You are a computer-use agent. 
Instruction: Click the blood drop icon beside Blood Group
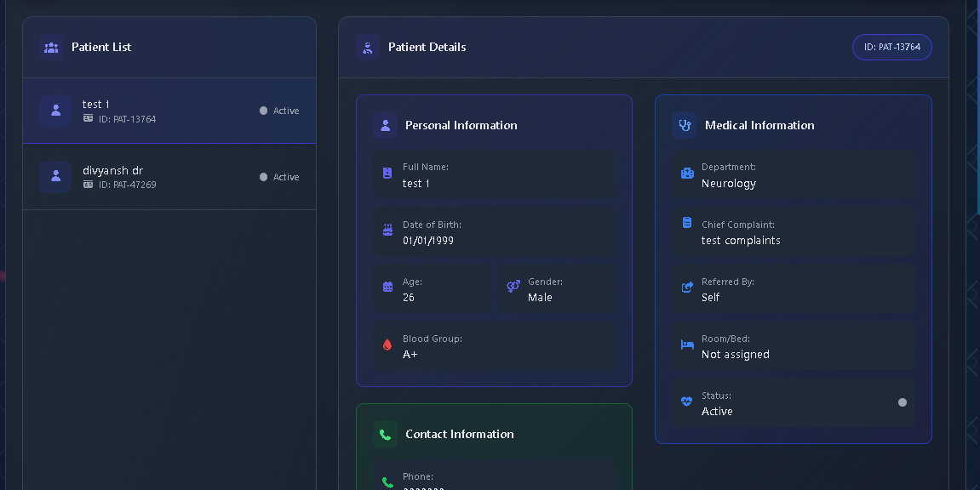[387, 345]
